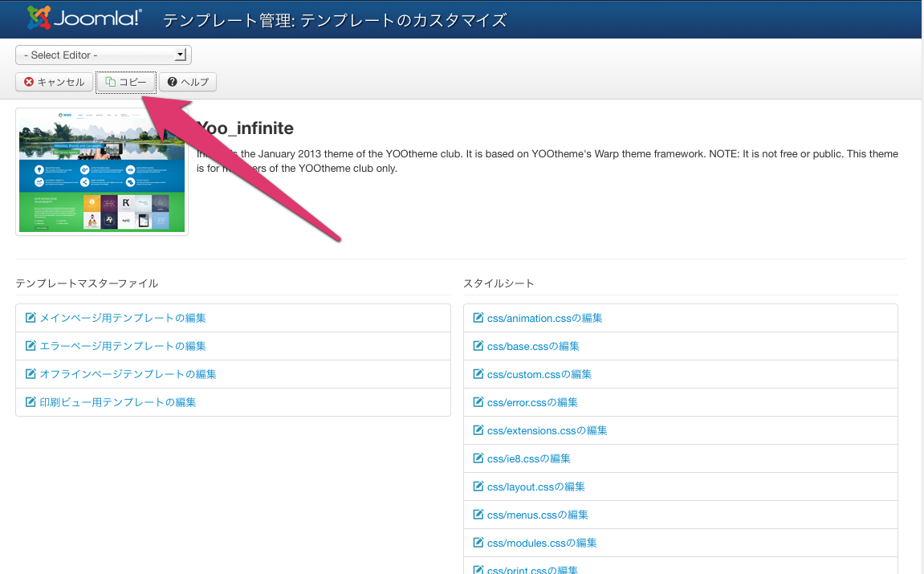Click the edit icon beside css/custom.cssの編集
Image resolution: width=924 pixels, height=574 pixels.
[x=477, y=374]
